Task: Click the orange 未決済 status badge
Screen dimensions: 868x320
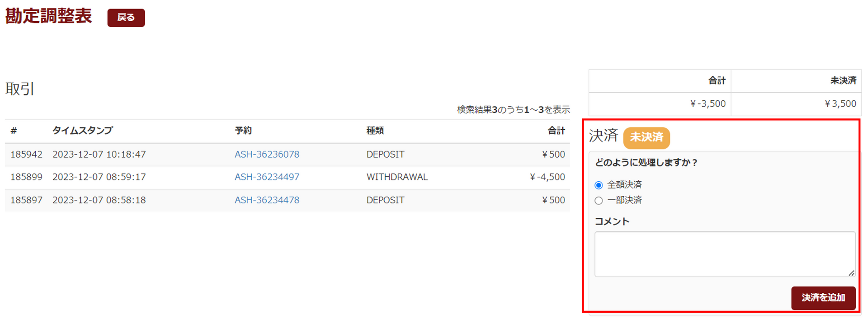Action: click(646, 137)
